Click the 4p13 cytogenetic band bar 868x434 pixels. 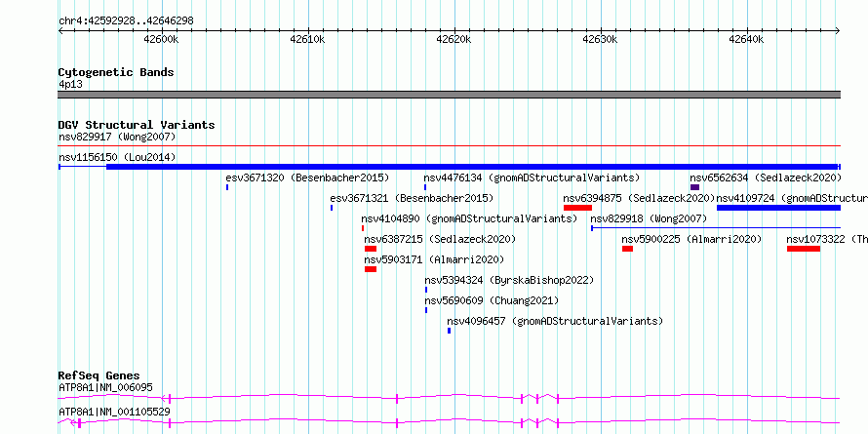tap(449, 95)
